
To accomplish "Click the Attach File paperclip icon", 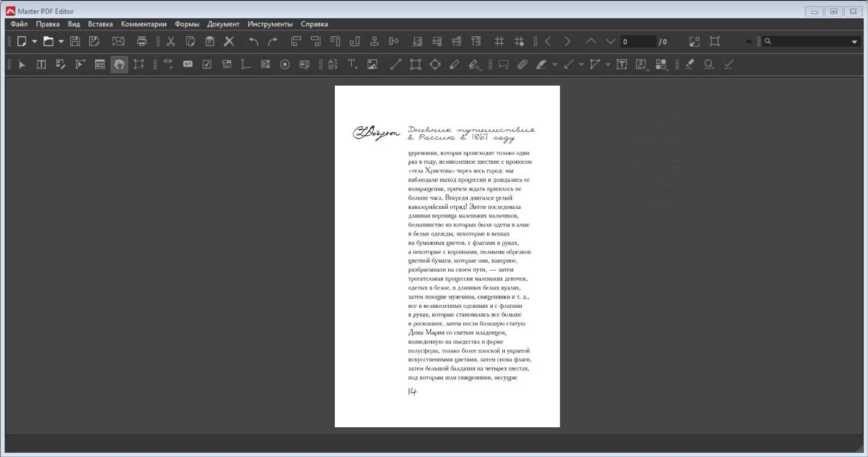I will pyautogui.click(x=522, y=64).
